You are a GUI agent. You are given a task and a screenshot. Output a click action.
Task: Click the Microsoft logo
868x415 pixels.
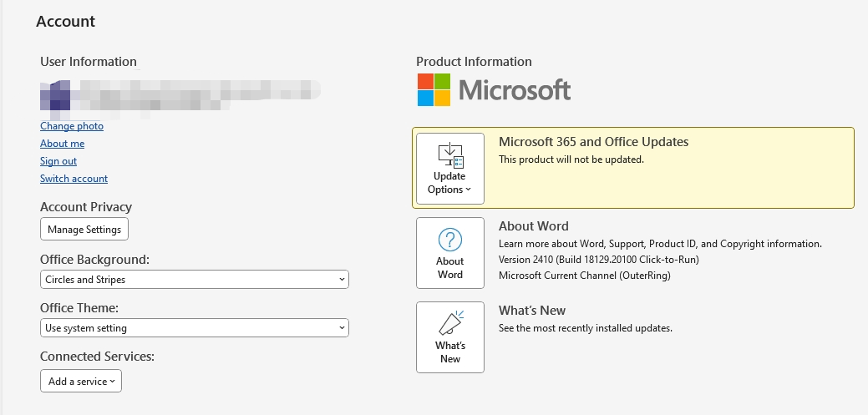494,89
